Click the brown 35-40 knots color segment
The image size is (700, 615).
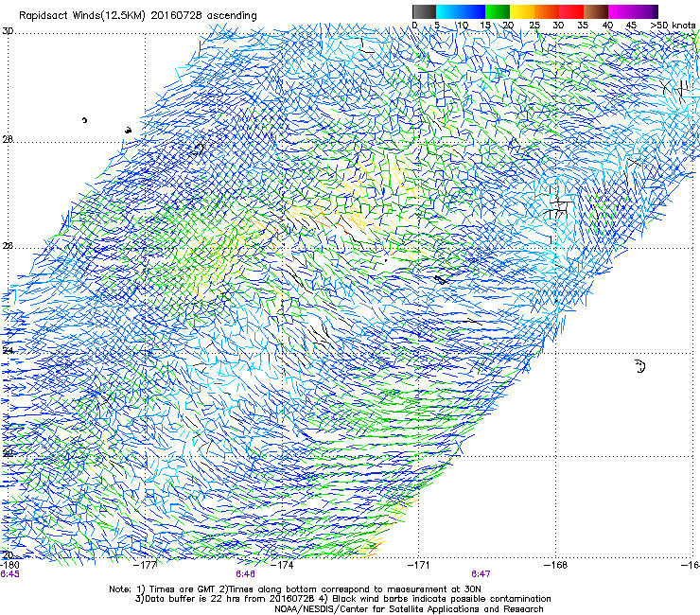click(596, 11)
